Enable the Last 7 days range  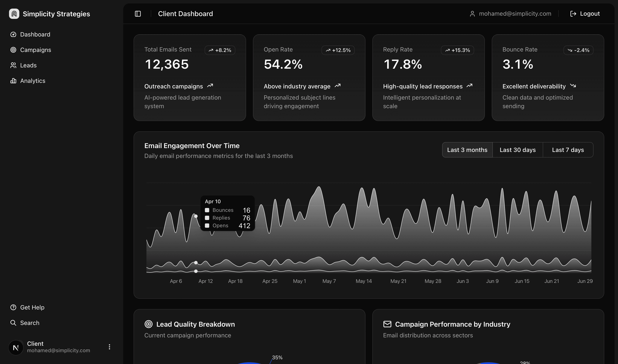click(568, 150)
